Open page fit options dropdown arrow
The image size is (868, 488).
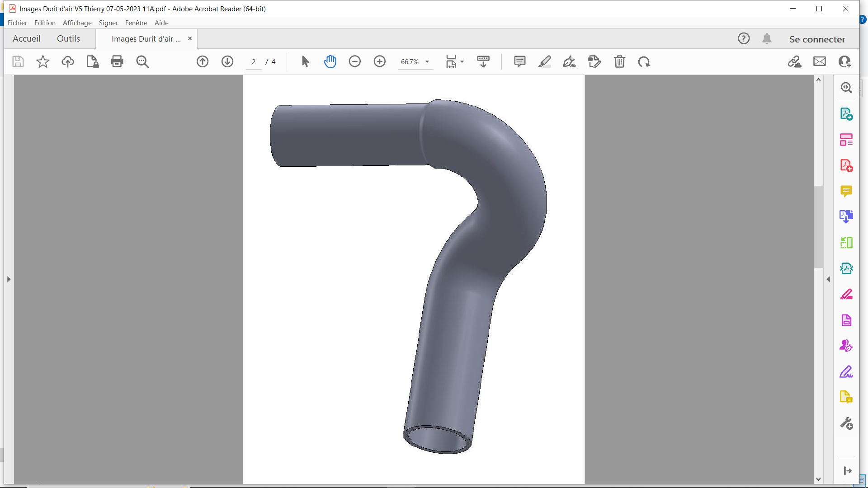pyautogui.click(x=462, y=62)
